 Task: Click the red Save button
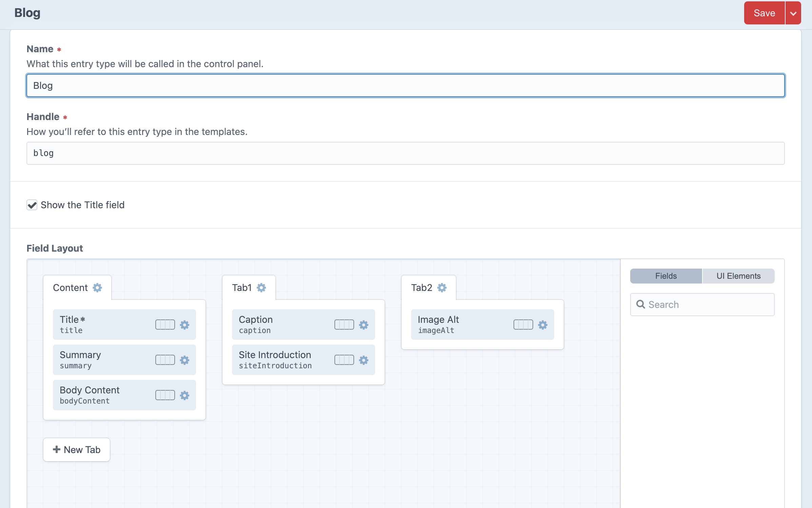click(x=764, y=13)
